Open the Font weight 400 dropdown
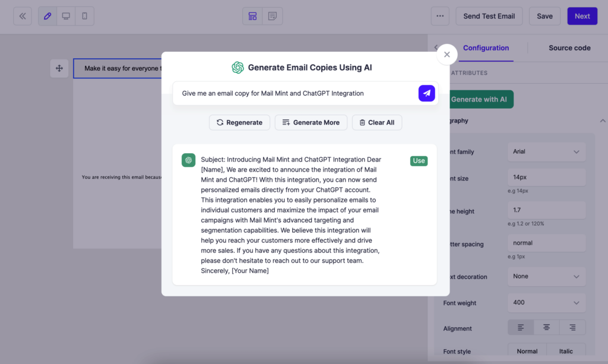Screen dimensions: 608x364 coord(546,303)
